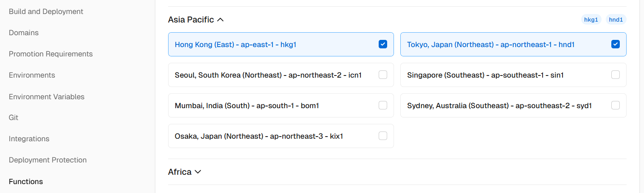The image size is (644, 193).
Task: Open the Integrations settings page
Action: tap(29, 139)
